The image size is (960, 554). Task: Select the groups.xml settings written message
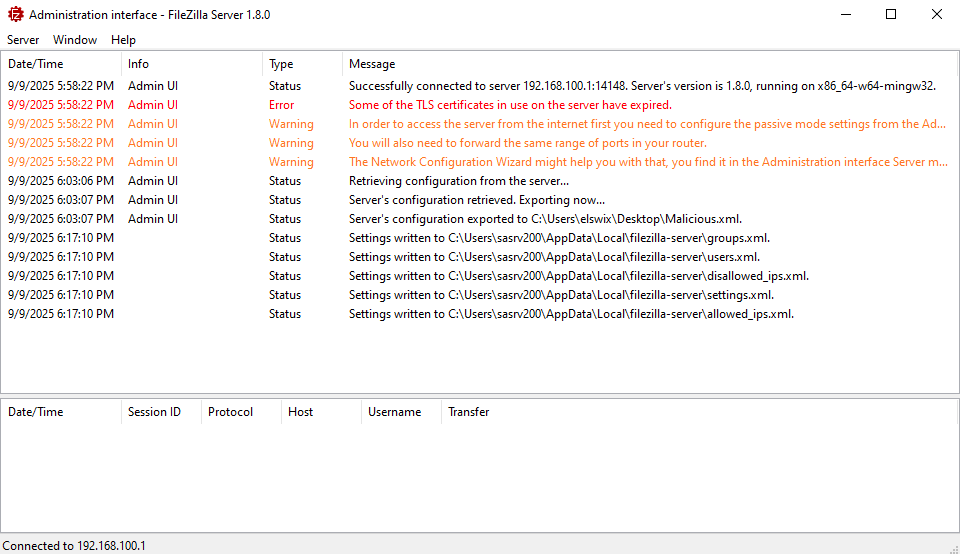click(559, 238)
